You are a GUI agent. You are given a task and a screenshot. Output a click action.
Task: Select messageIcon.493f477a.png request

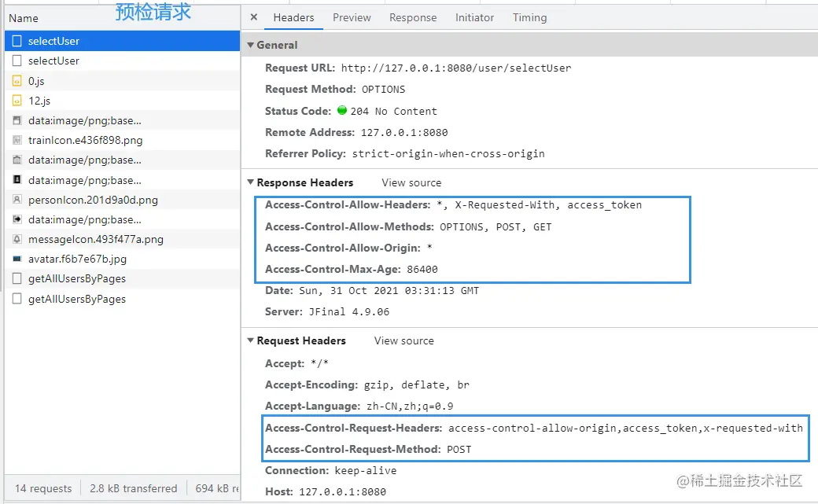point(122,240)
